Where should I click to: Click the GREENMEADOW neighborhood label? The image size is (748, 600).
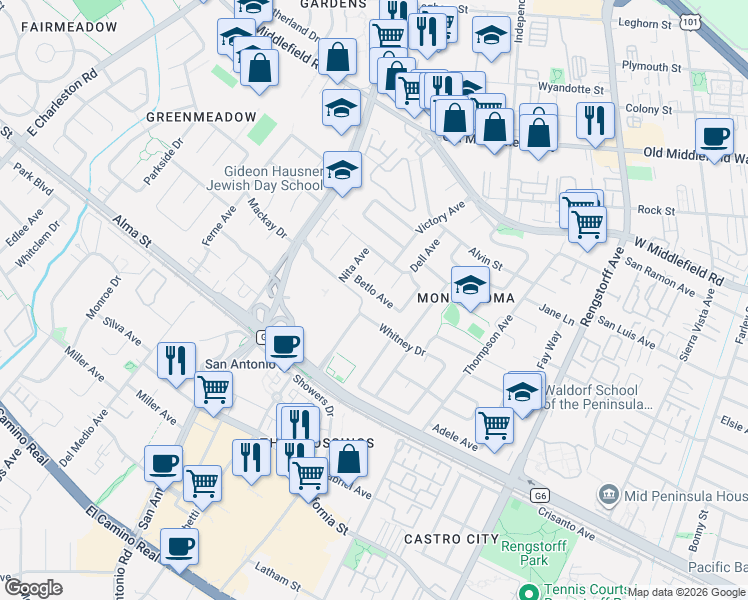[201, 117]
